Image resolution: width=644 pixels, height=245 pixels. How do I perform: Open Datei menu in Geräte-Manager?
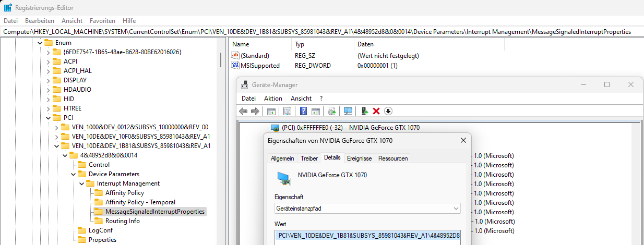pyautogui.click(x=248, y=99)
